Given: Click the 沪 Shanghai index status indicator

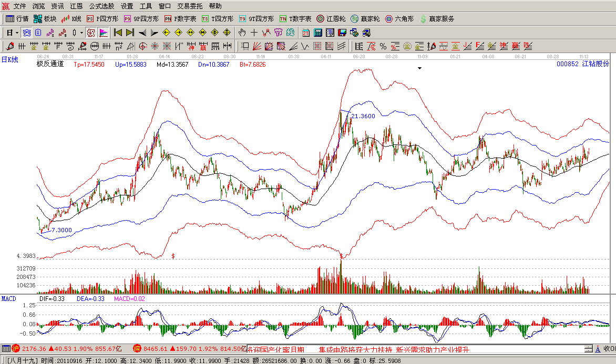Looking at the screenshot, I should pos(16,348).
